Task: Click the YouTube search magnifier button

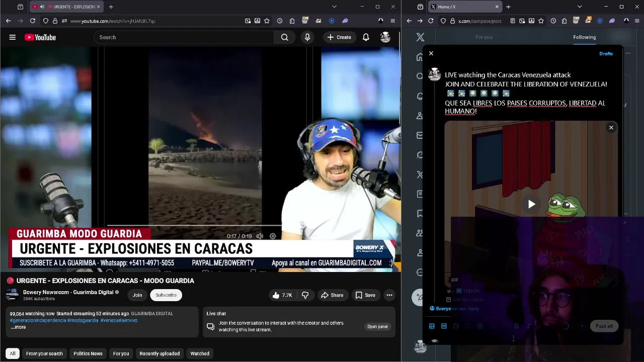Action: (284, 37)
